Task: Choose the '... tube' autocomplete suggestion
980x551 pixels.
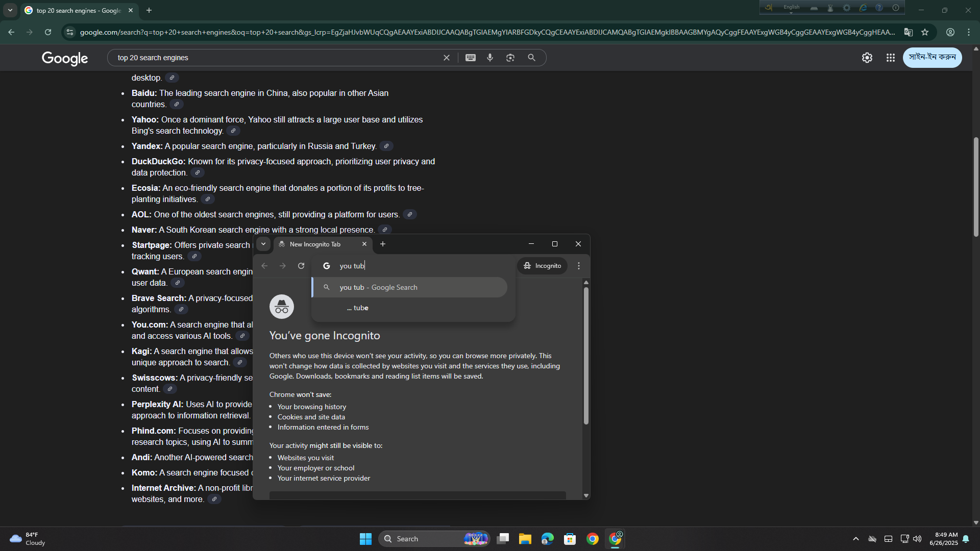Action: coord(410,308)
